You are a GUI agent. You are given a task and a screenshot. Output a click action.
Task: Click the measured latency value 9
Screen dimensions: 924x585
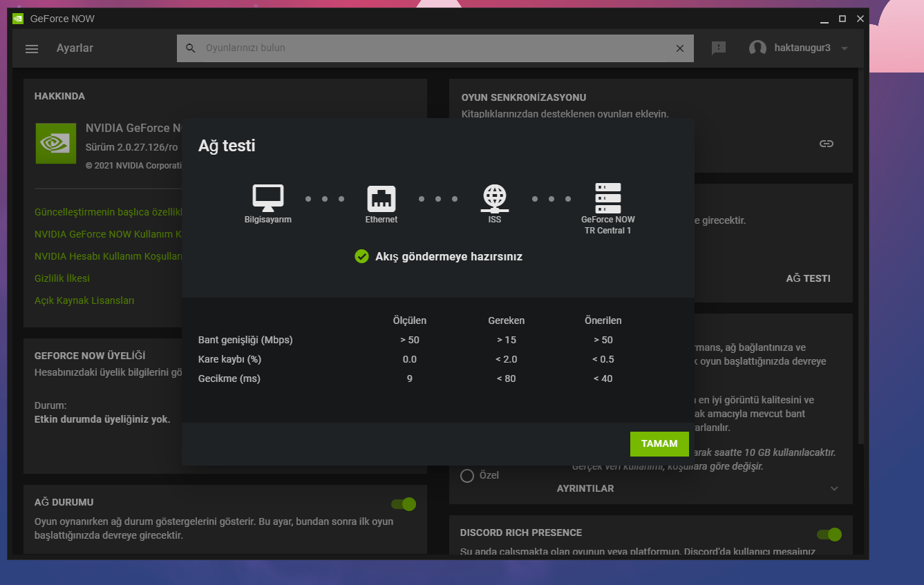pos(410,378)
